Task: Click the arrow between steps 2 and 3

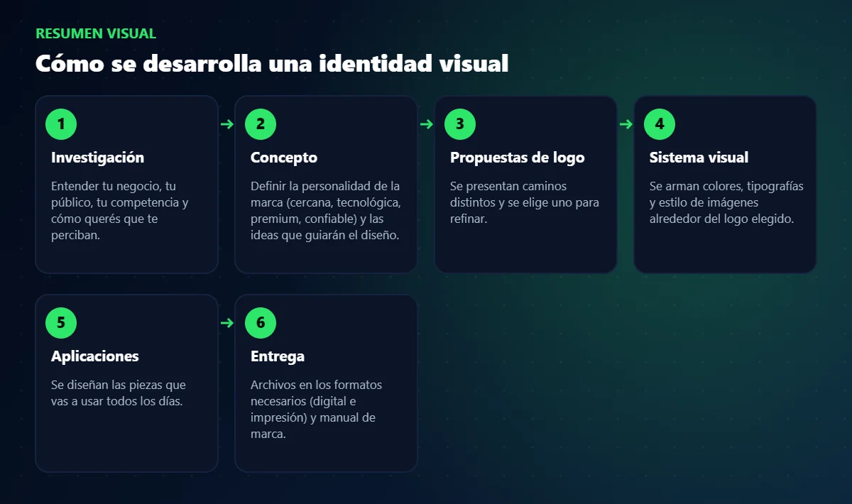Action: [x=426, y=124]
